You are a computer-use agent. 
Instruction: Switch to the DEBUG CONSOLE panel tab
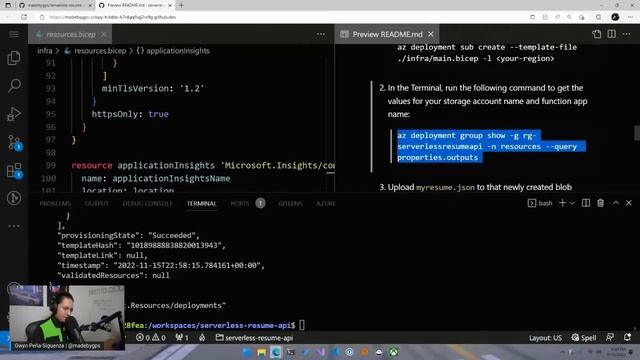pos(147,203)
